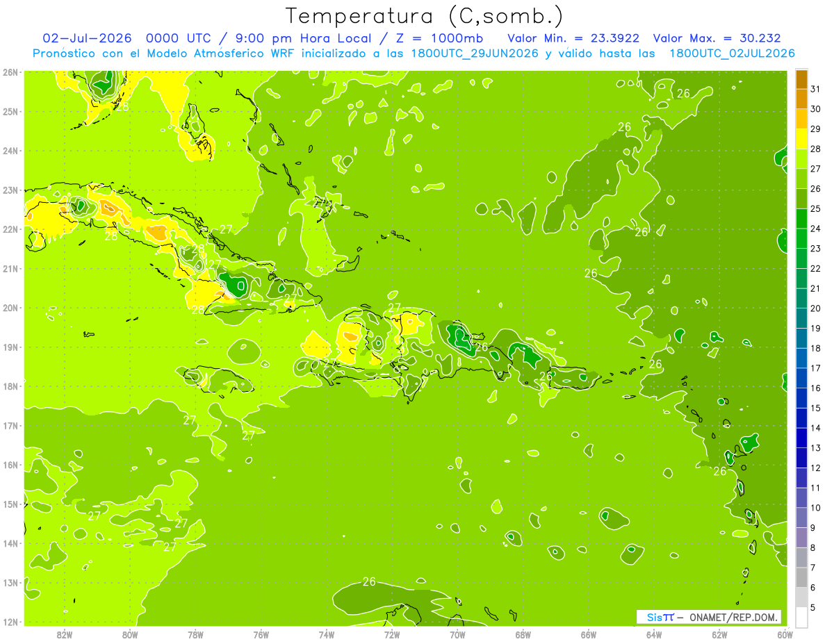Viewport: 834px width, 644px height.
Task: Click the "0000 UTC" time text
Action: coord(181,38)
